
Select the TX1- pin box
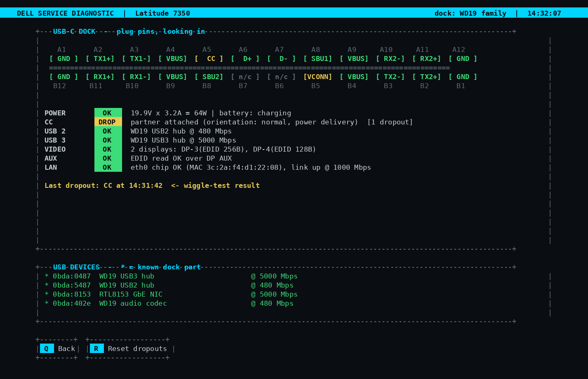tap(136, 58)
